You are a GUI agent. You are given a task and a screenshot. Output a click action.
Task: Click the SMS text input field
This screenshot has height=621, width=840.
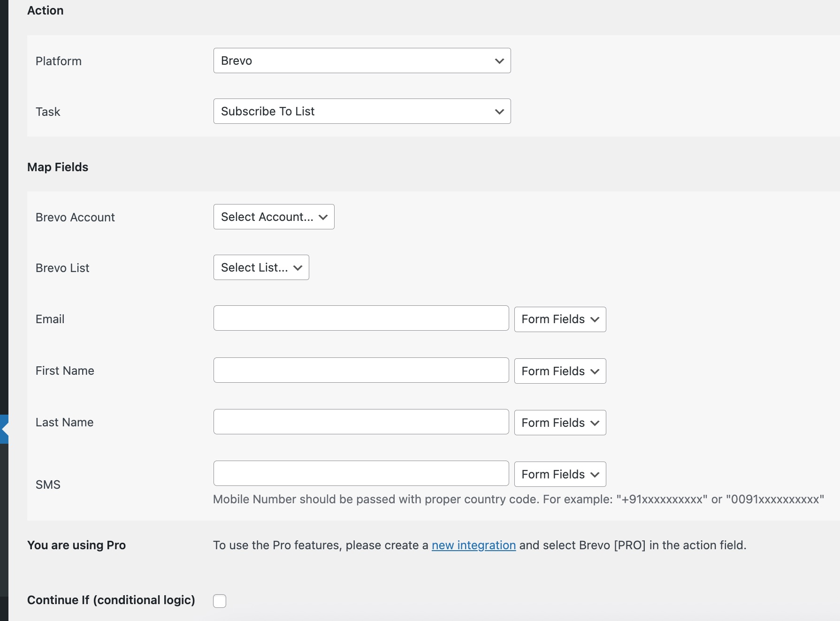tap(361, 473)
